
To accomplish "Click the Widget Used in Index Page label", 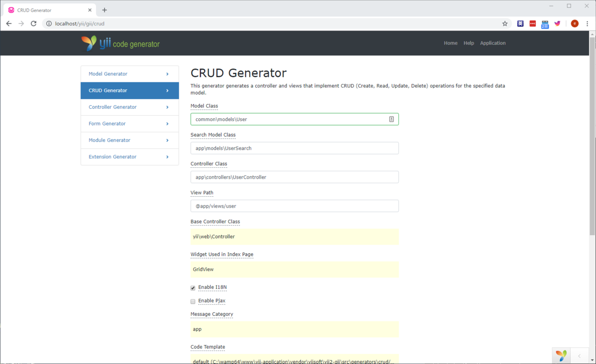I will pyautogui.click(x=222, y=254).
